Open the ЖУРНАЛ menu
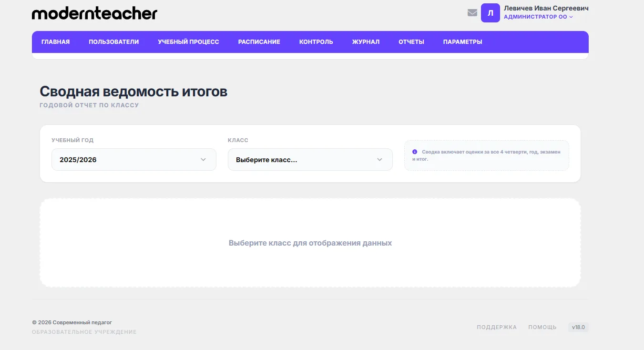The width and height of the screenshot is (644, 350). click(x=366, y=42)
